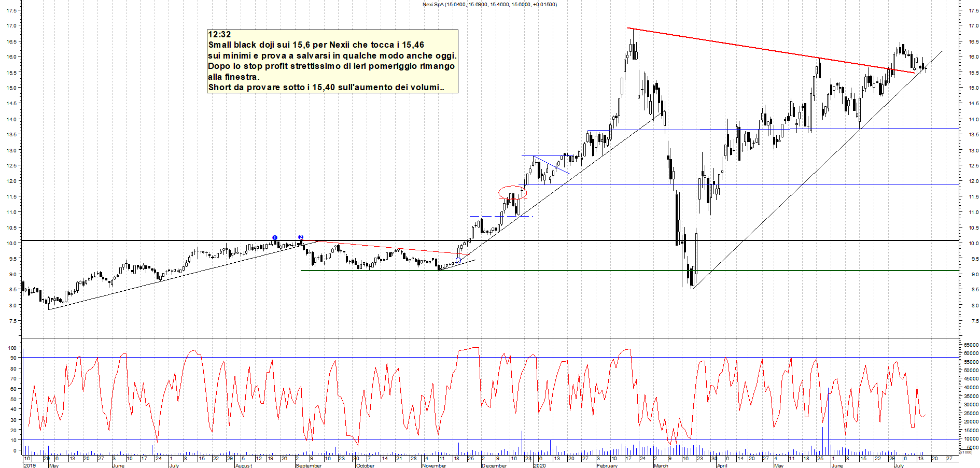Click the '2020' year label on date axis
Screen dimensions: 980x468
point(540,465)
